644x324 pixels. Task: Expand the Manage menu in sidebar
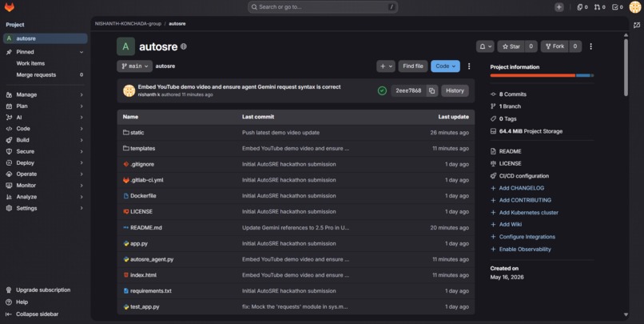click(x=46, y=94)
